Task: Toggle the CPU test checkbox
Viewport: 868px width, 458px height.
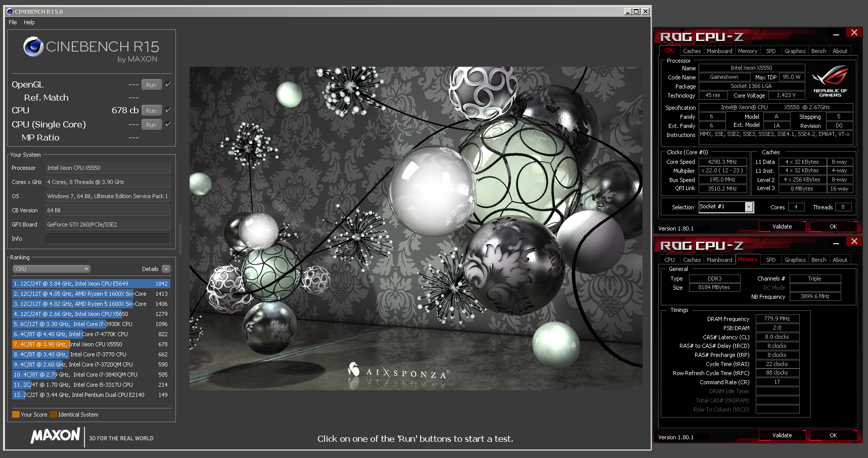Action: click(168, 110)
